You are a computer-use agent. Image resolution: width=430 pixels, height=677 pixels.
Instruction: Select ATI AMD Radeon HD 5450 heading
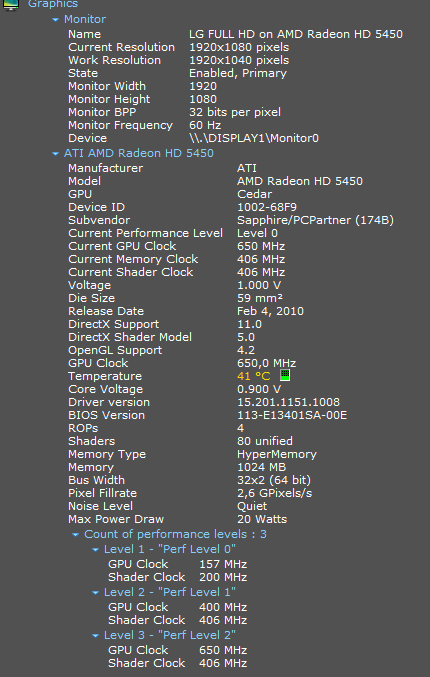pos(139,153)
